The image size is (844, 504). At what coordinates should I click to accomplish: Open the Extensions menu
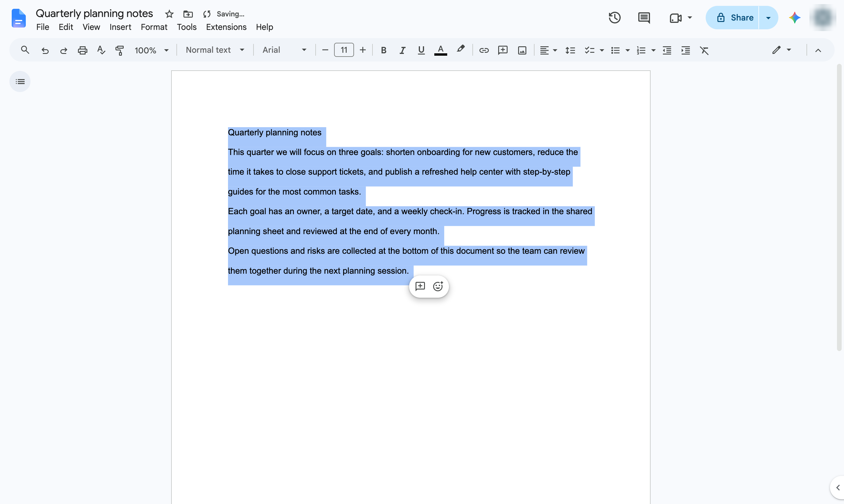click(x=226, y=27)
